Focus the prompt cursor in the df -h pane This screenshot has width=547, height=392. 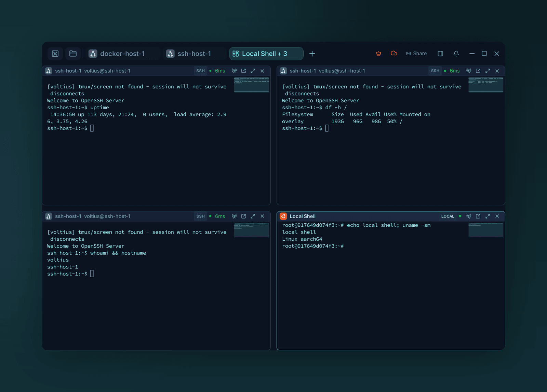pyautogui.click(x=327, y=128)
